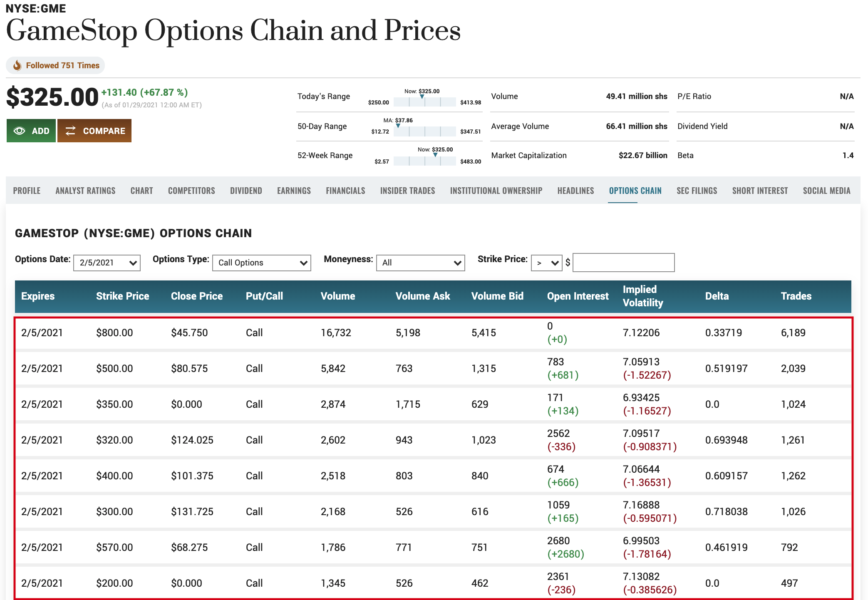Viewport: 868px width, 600px height.
Task: Switch to the Short Interest tab
Action: point(760,191)
